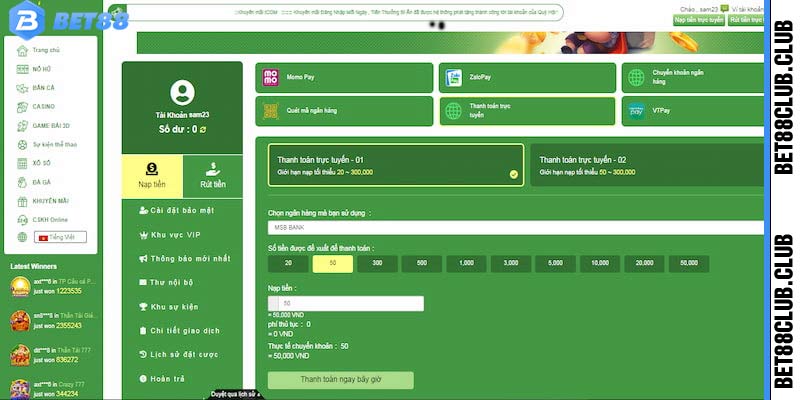800x400 pixels.
Task: Open the Nổ Hũ slot icon
Action: tap(22, 69)
